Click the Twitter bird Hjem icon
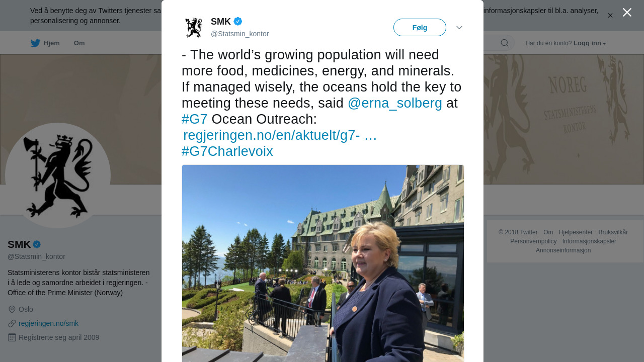The width and height of the screenshot is (644, 362). pos(35,43)
